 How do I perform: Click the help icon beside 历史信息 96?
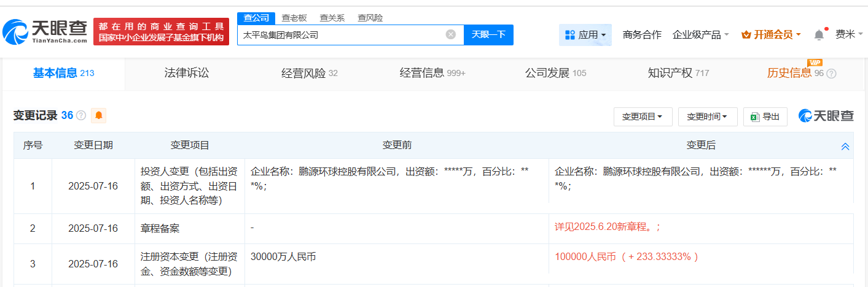pos(832,74)
